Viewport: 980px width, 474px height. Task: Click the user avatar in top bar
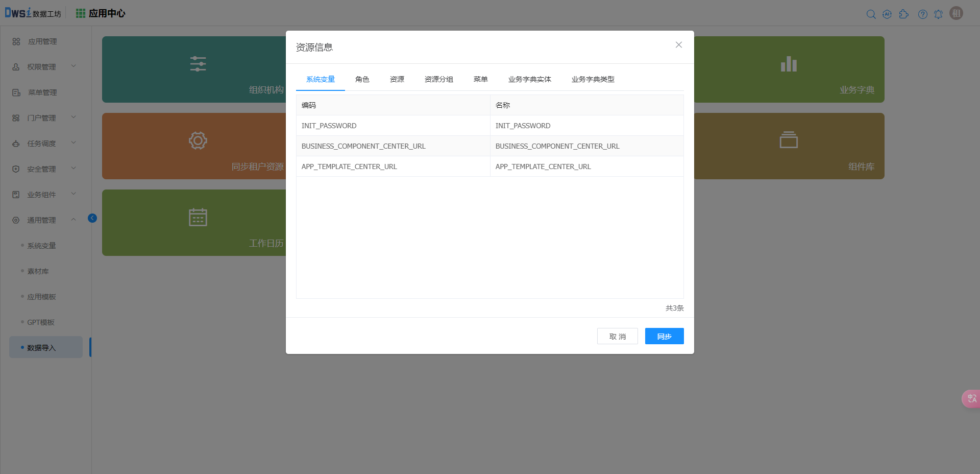coord(956,13)
